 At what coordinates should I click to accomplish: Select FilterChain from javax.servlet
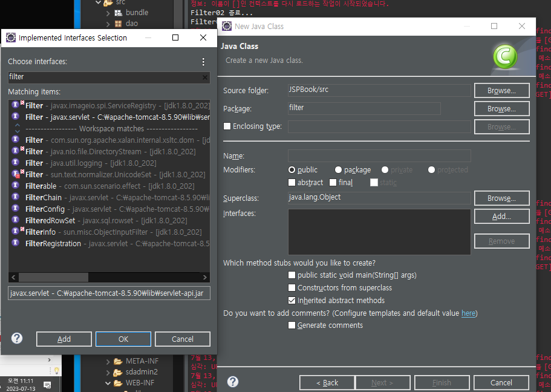pyautogui.click(x=109, y=198)
